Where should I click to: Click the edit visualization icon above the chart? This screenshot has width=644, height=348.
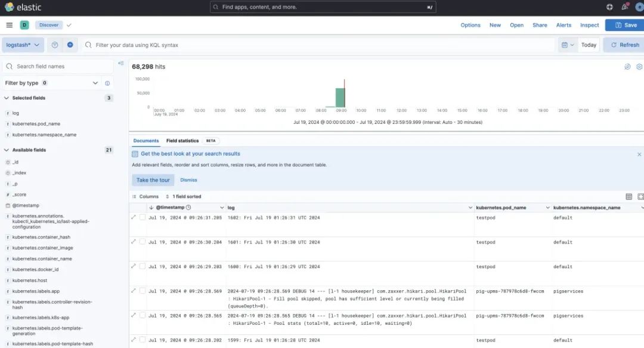[x=627, y=67]
